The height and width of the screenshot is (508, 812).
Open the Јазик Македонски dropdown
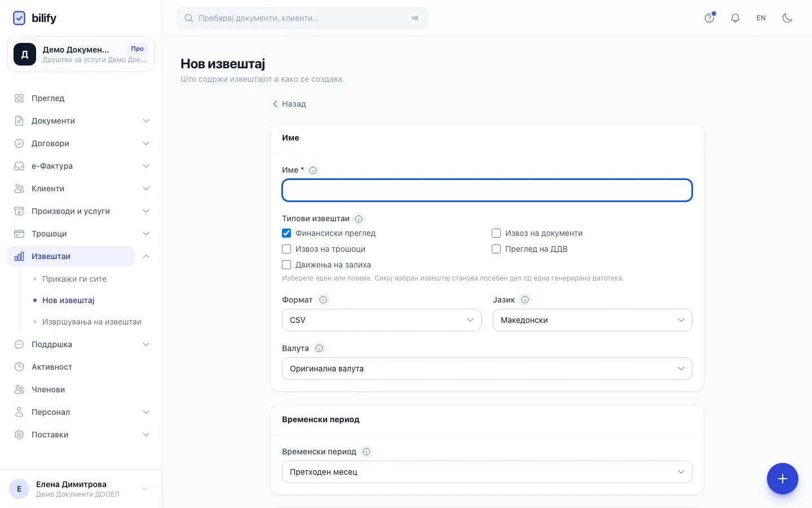click(x=593, y=320)
